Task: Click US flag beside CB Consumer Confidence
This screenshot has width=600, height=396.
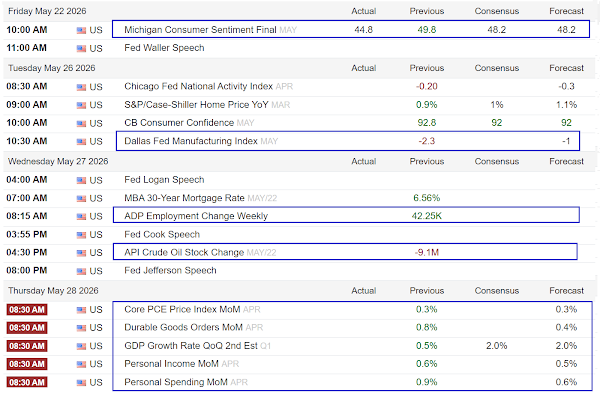Action: tap(81, 124)
